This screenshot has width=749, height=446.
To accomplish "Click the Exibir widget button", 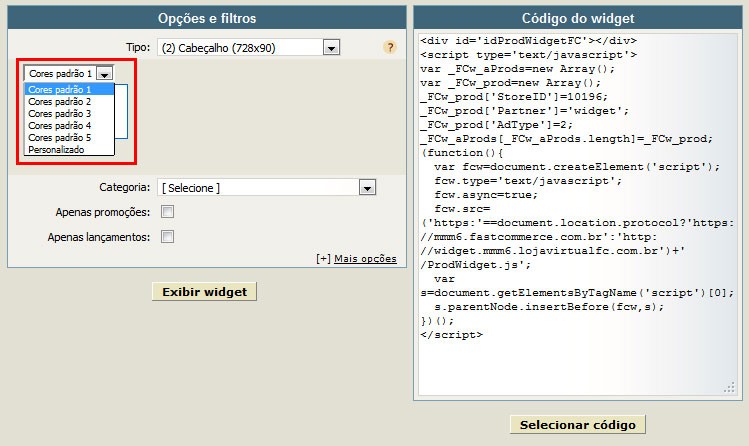I will (x=204, y=292).
